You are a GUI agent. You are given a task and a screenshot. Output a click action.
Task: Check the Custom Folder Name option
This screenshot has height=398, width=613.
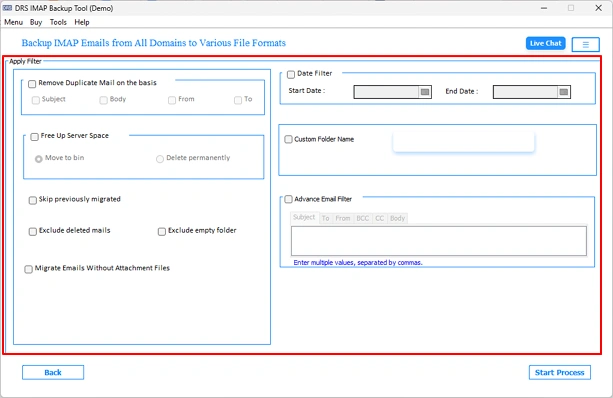click(x=289, y=139)
